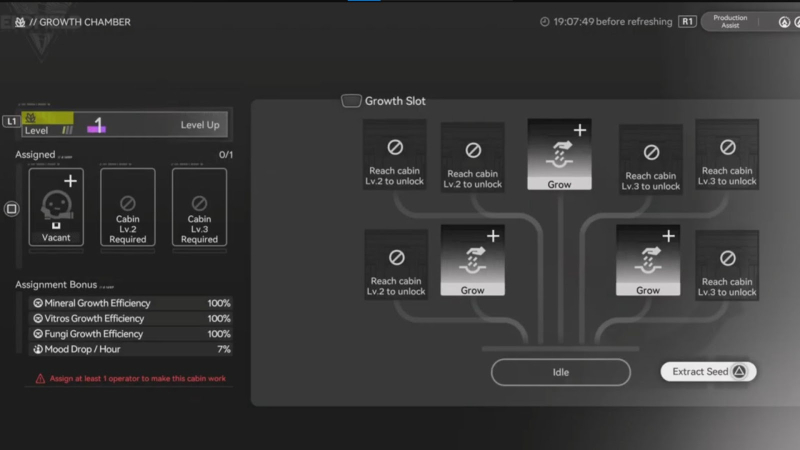Assign an operator to the Vacant slot
800x450 pixels.
coord(56,207)
